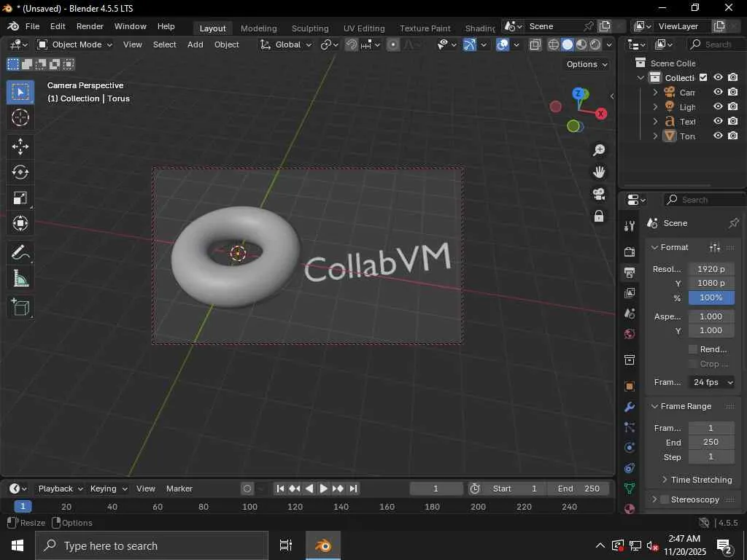Jump to the first frame
The image size is (747, 560).
pyautogui.click(x=280, y=489)
